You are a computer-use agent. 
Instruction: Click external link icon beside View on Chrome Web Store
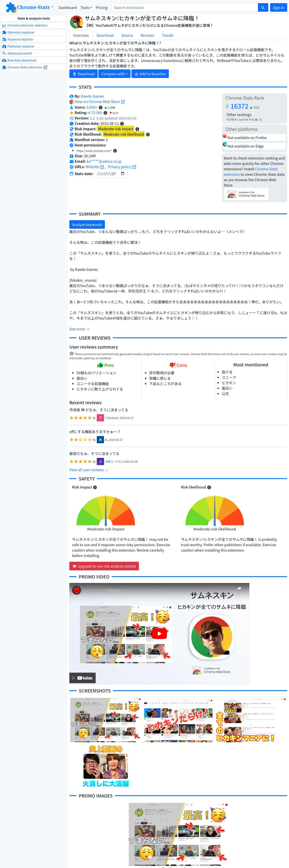click(123, 102)
